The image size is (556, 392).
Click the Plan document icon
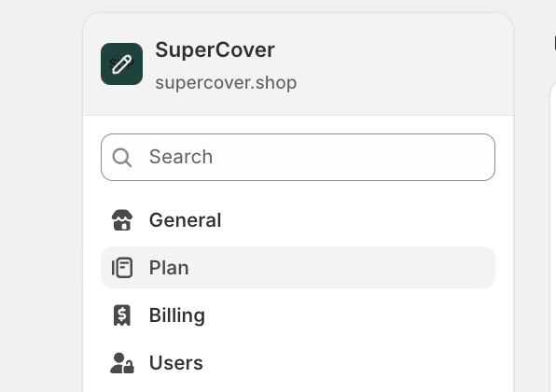(122, 268)
